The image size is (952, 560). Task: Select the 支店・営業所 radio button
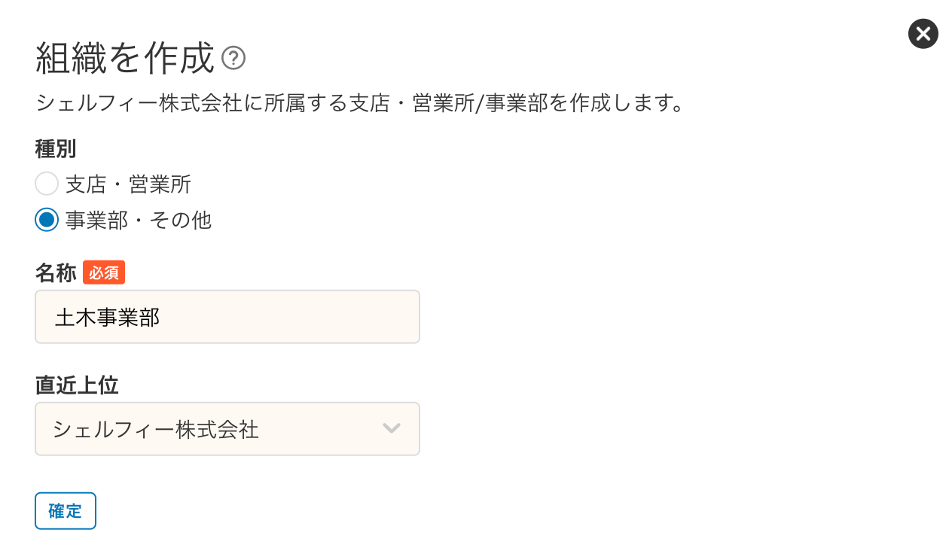[47, 184]
